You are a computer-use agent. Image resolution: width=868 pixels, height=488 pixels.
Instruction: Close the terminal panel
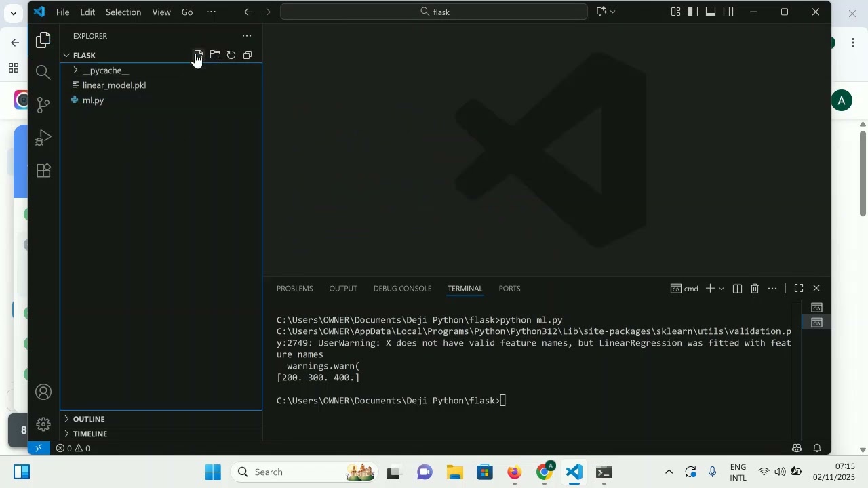(x=816, y=289)
